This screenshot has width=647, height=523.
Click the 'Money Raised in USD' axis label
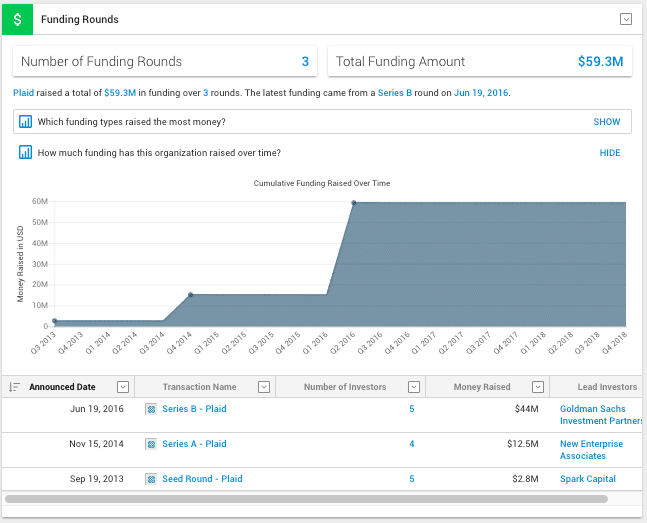click(20, 264)
